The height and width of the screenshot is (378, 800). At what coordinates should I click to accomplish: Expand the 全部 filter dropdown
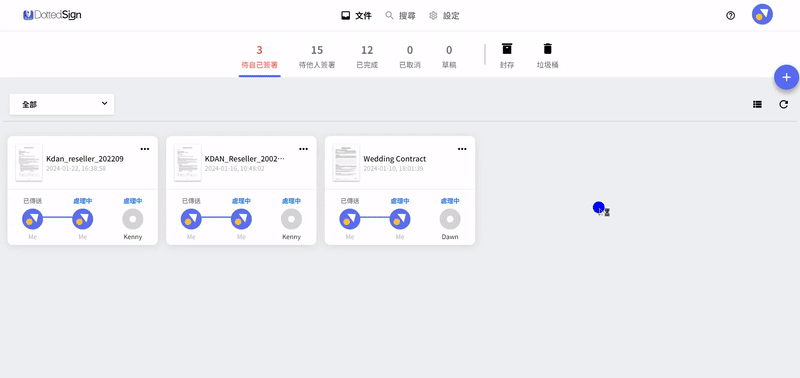pyautogui.click(x=62, y=104)
